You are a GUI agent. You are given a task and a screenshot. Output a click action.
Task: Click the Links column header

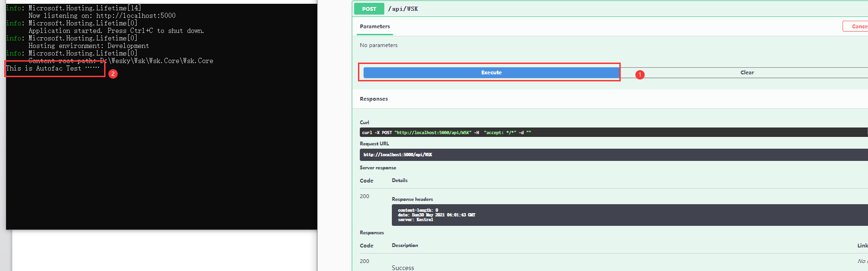[x=862, y=246]
